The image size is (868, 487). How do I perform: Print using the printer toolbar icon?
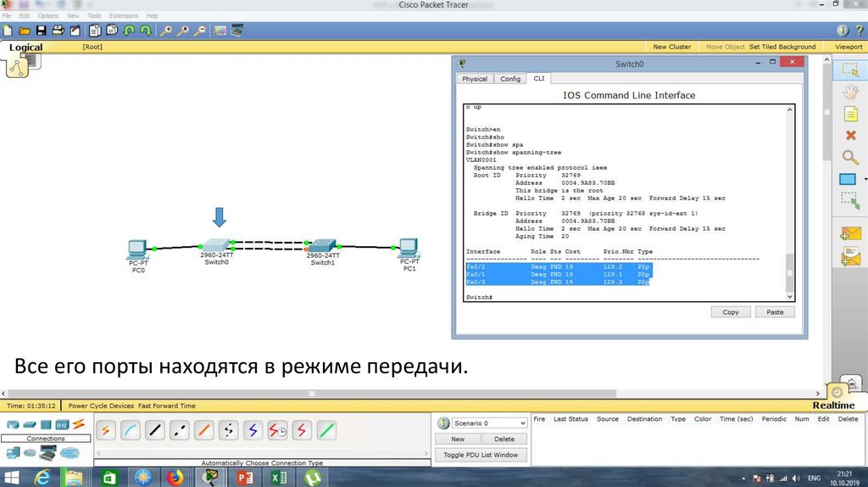(58, 31)
